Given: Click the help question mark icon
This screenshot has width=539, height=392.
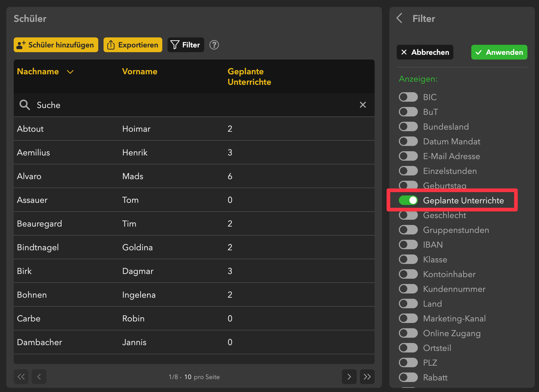Looking at the screenshot, I should click(x=214, y=45).
